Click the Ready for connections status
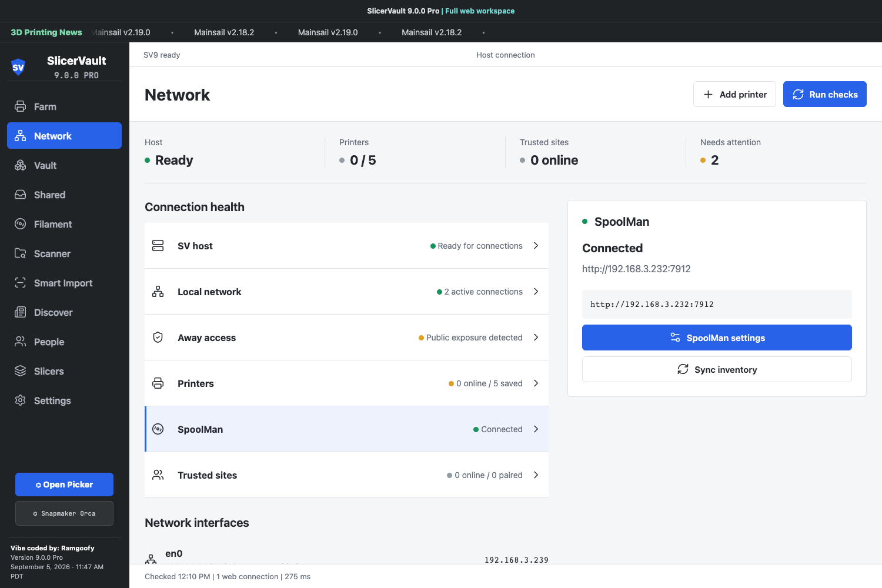The height and width of the screenshot is (588, 882). (x=476, y=246)
